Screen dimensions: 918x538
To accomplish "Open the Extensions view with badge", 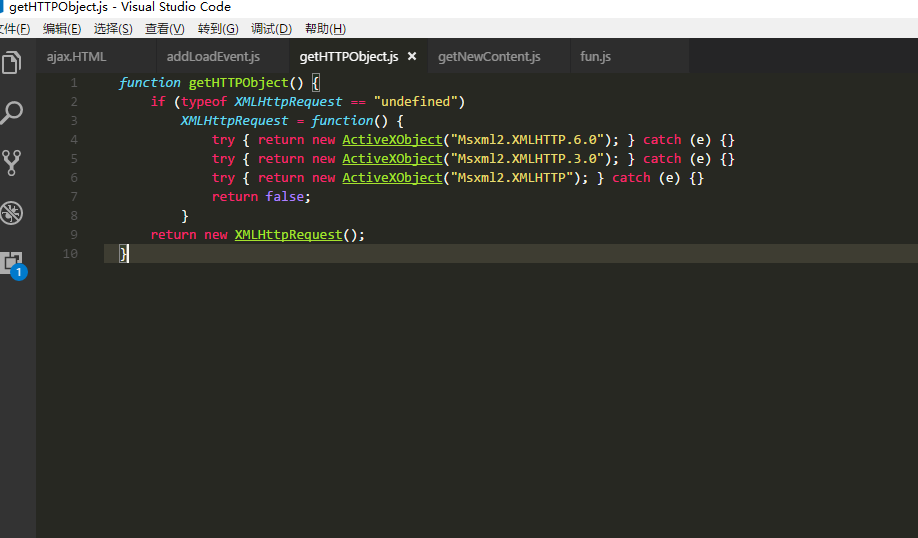I will tap(13, 265).
